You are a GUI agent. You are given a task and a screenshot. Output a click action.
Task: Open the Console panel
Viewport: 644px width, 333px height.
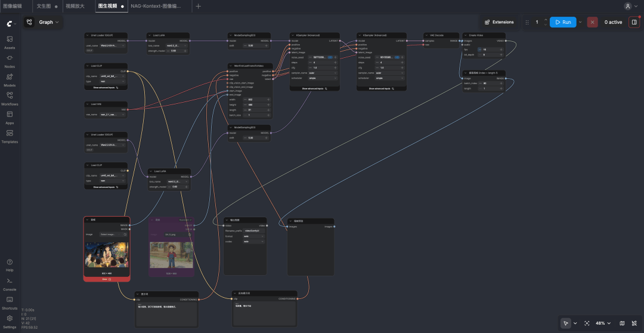[x=10, y=283]
